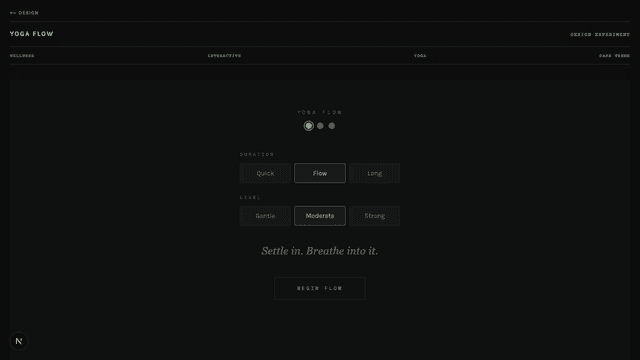Viewport: 640px width, 360px height.
Task: Select the first step indicator dot
Action: (309, 126)
